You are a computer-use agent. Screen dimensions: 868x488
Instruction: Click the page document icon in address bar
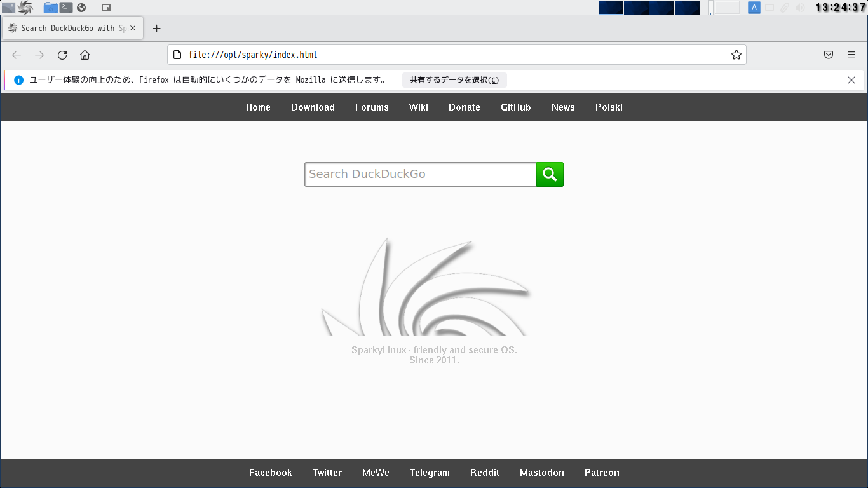(177, 55)
